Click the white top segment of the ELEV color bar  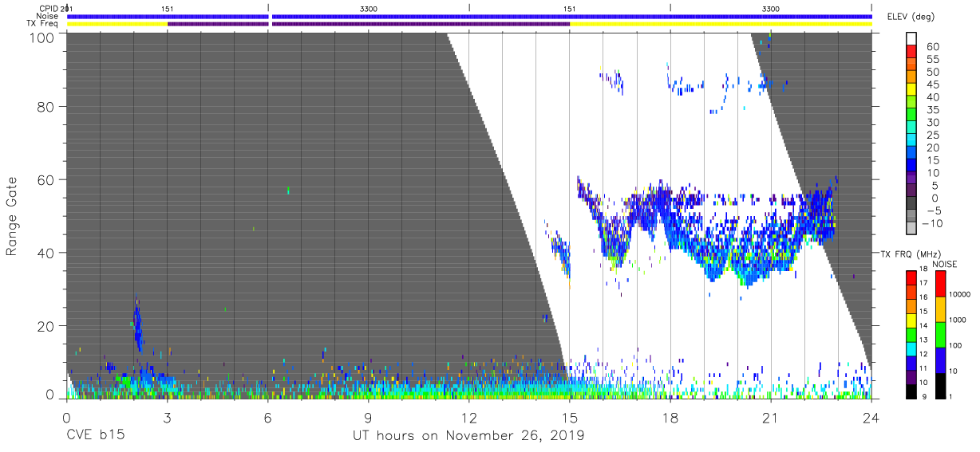(x=911, y=39)
